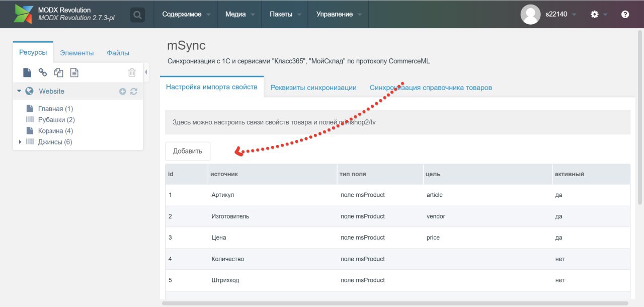Screen dimensions: 644x307
Task: Click the horizontal scrollbar at bottom
Action: click(395, 303)
